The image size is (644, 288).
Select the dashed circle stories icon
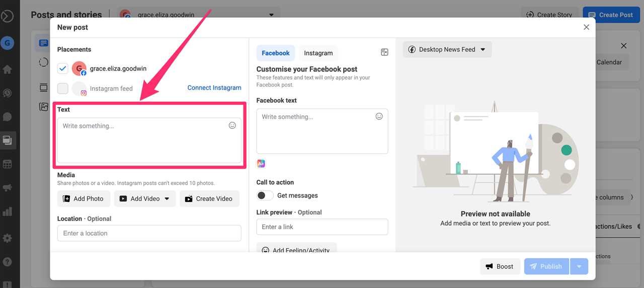coord(44,62)
